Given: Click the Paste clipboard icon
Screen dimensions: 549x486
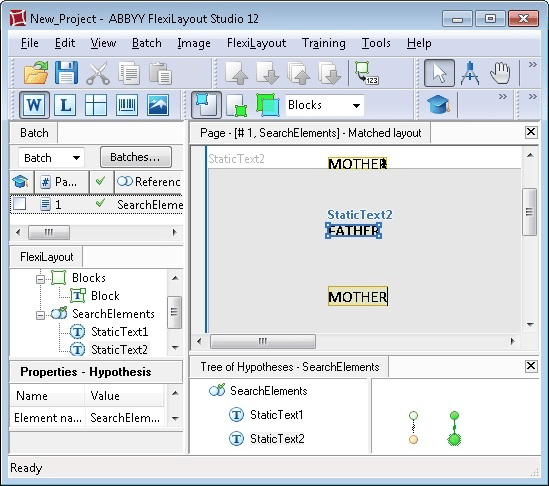Looking at the screenshot, I should [160, 74].
